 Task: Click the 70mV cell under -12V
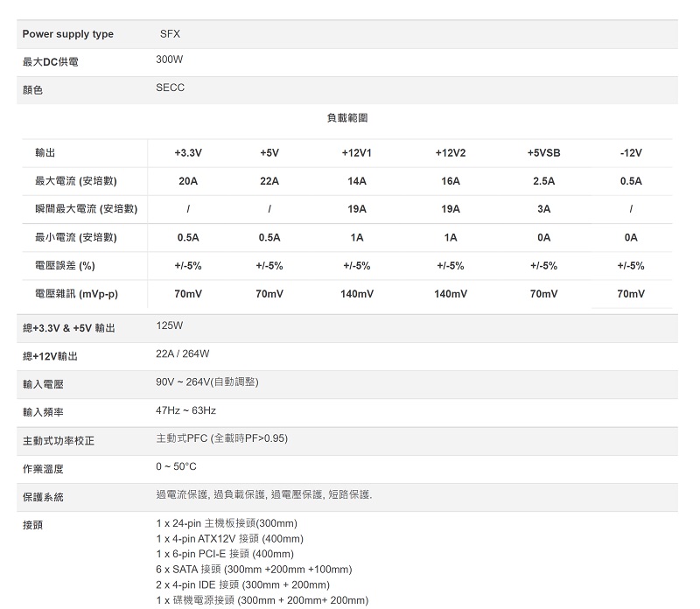pyautogui.click(x=631, y=294)
